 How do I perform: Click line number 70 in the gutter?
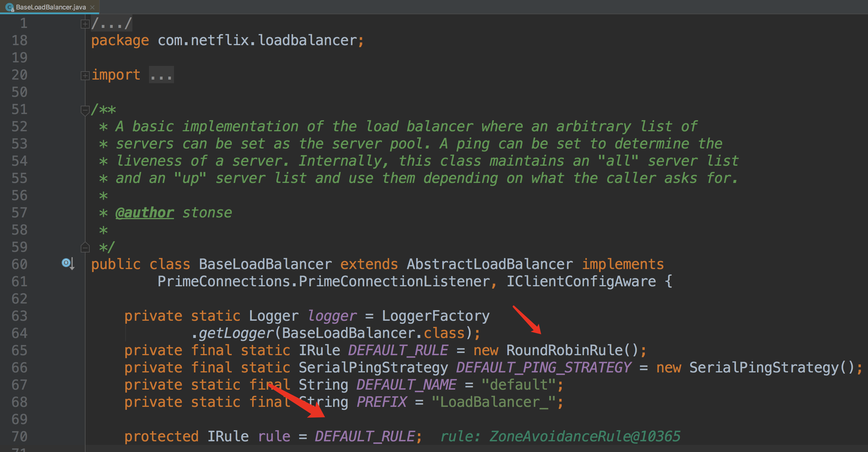[20, 437]
